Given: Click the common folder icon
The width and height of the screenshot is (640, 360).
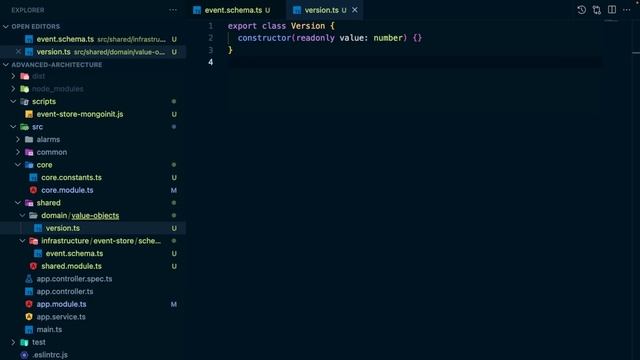Looking at the screenshot, I should [x=29, y=152].
